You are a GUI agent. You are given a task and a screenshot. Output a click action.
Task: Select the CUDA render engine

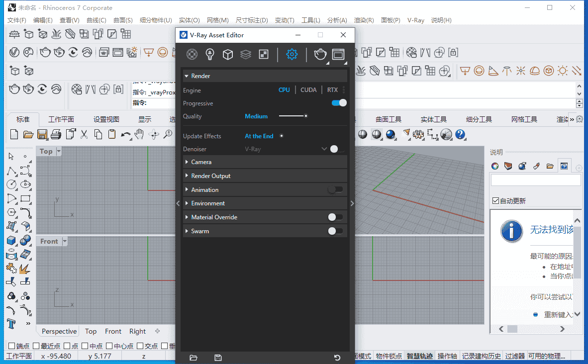tap(308, 90)
